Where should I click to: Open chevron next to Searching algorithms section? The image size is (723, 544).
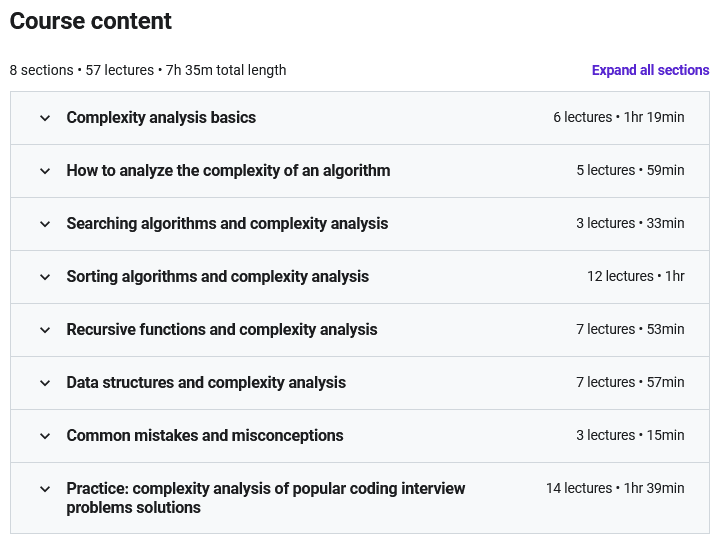click(x=45, y=224)
